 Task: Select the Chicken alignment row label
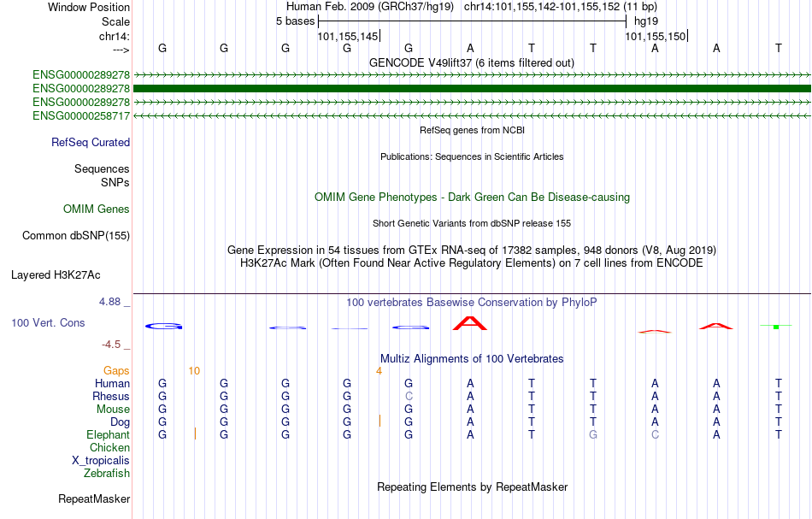point(109,447)
